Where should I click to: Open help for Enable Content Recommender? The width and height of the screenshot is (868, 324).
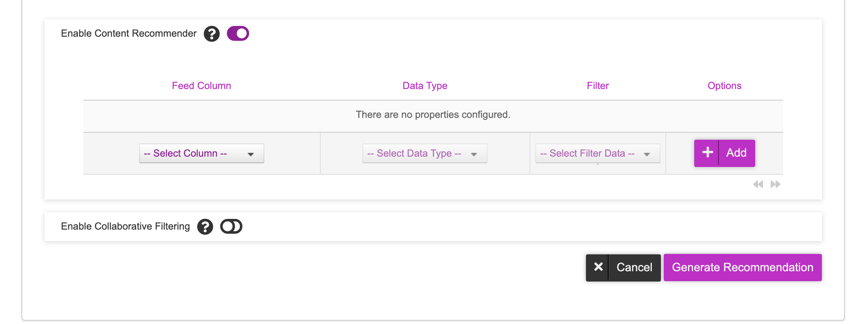pos(212,34)
